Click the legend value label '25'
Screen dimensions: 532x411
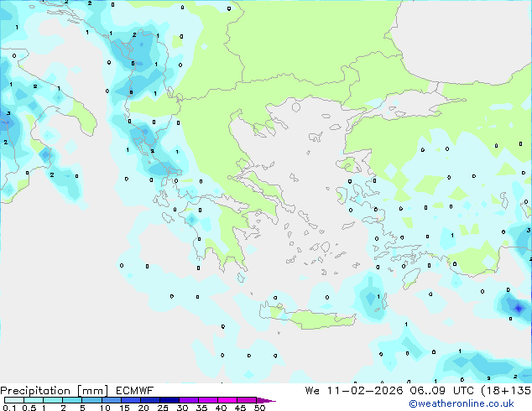tap(163, 408)
